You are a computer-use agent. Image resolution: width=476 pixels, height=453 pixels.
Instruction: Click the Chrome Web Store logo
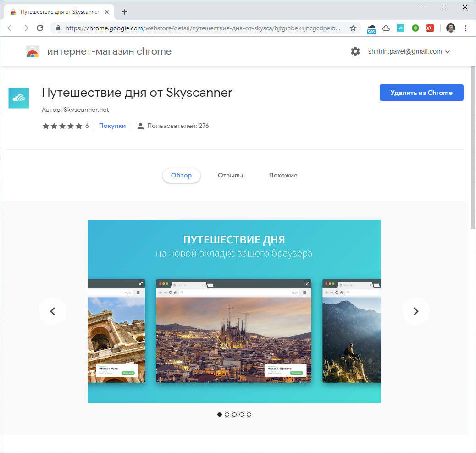(x=33, y=52)
